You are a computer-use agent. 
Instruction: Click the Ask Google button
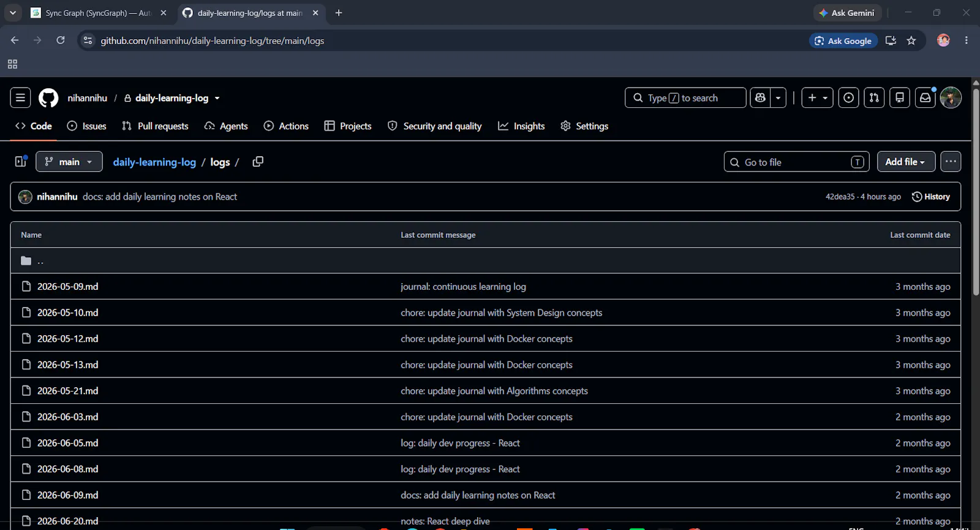tap(843, 40)
